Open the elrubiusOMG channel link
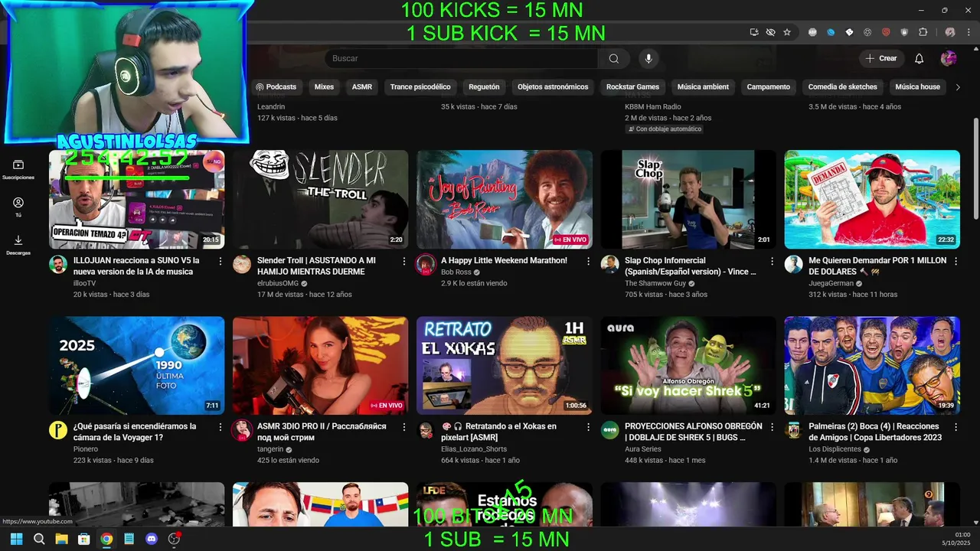 coord(278,283)
